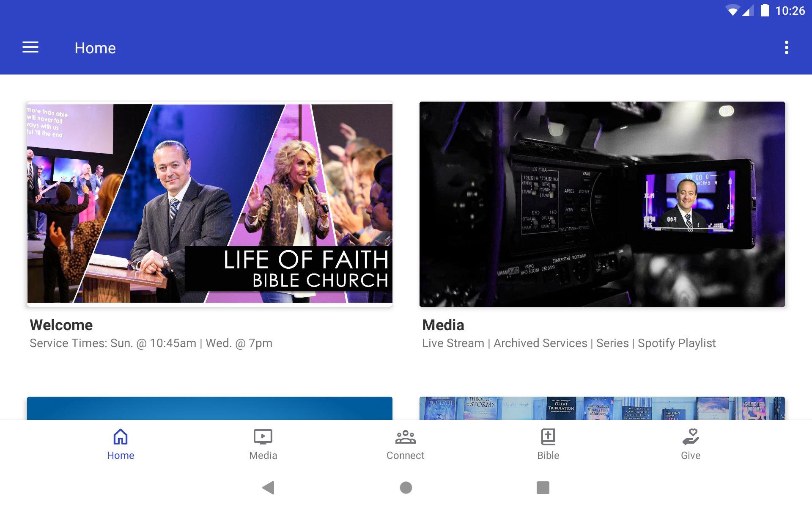Open the Life of Faith Welcome image
This screenshot has width=812, height=508.
click(210, 204)
